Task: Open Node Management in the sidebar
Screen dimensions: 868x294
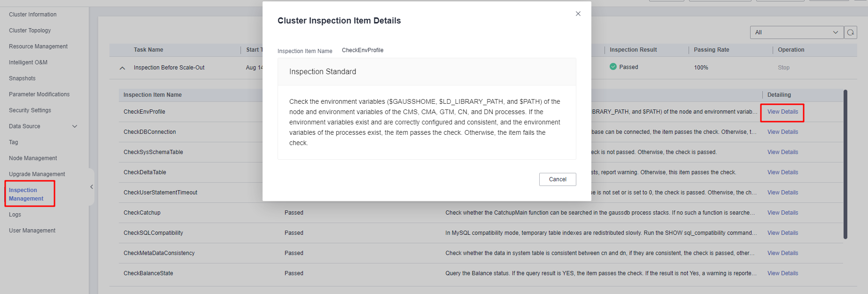Action: pyautogui.click(x=33, y=158)
